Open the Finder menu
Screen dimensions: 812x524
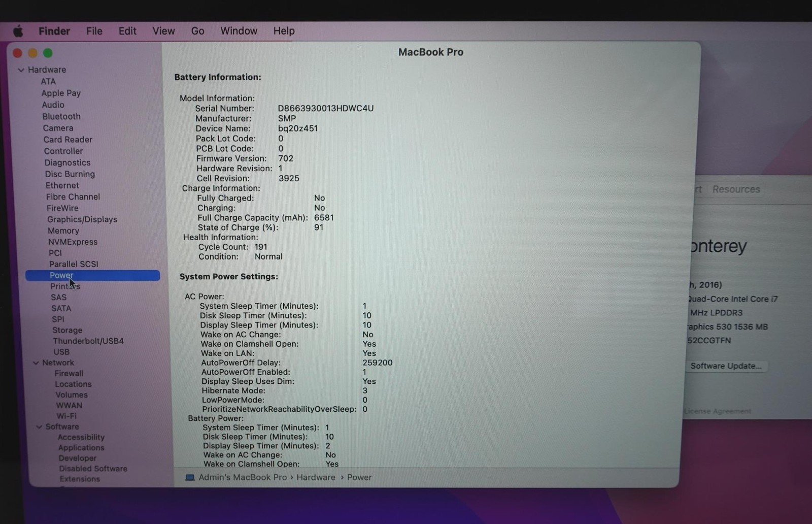(x=54, y=31)
